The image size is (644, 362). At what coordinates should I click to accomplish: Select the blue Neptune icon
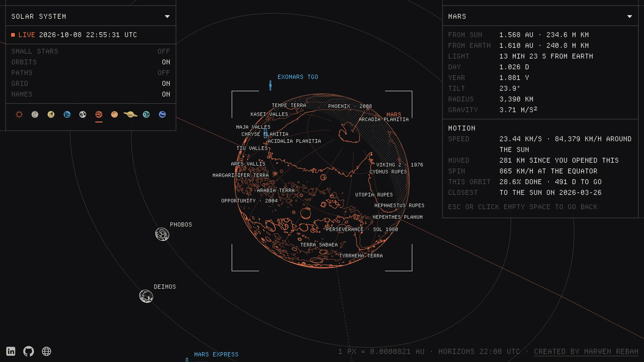pos(162,115)
